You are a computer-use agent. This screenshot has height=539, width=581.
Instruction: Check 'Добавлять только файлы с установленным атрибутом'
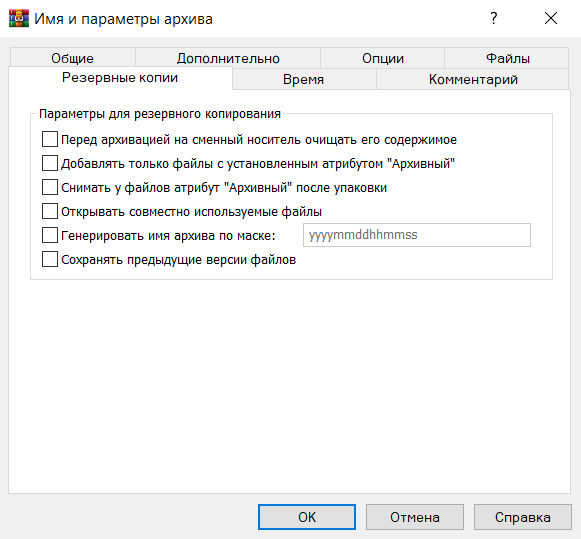pos(50,163)
